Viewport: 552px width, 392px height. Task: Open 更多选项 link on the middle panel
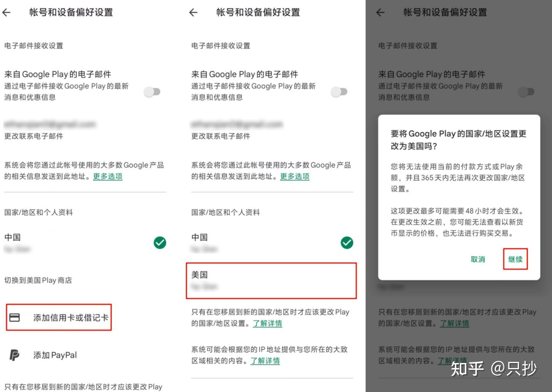(x=295, y=176)
